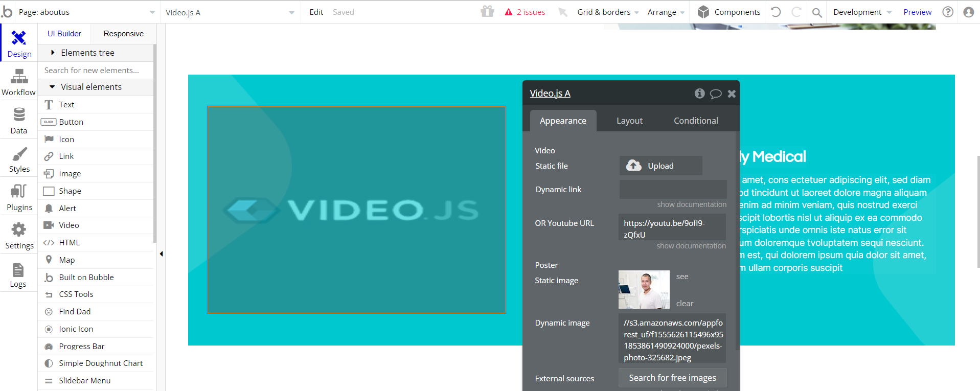The width and height of the screenshot is (980, 391).
Task: Open the Edit menu
Action: (x=316, y=12)
